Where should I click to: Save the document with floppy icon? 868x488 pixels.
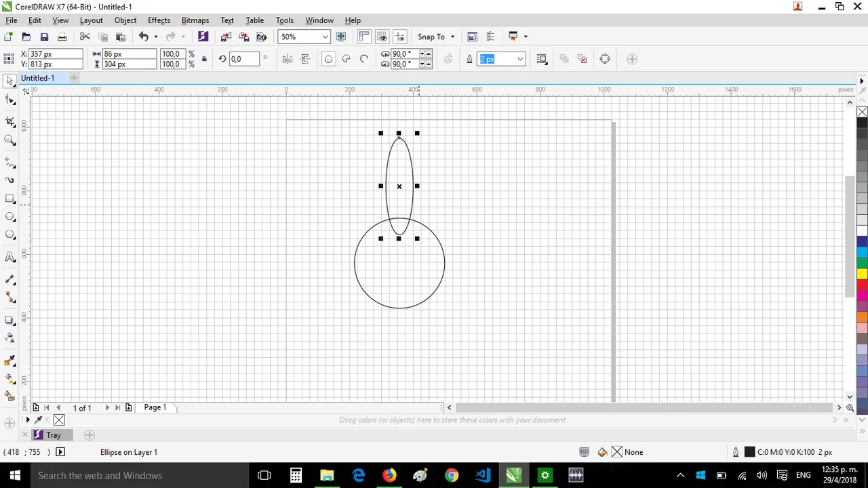point(44,37)
